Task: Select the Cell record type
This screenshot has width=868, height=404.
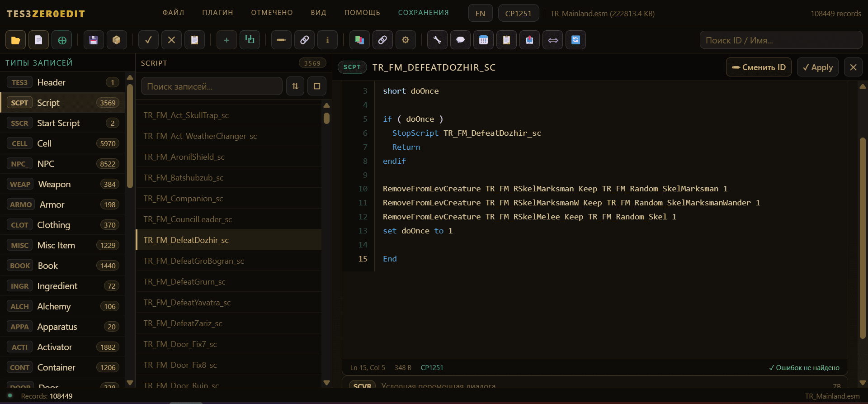Action: (63, 143)
